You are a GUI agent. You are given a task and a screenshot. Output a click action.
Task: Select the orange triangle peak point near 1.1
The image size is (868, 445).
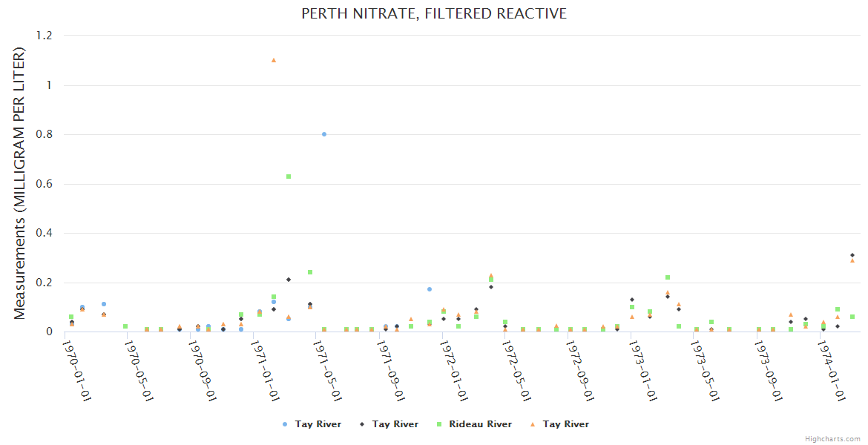click(274, 60)
